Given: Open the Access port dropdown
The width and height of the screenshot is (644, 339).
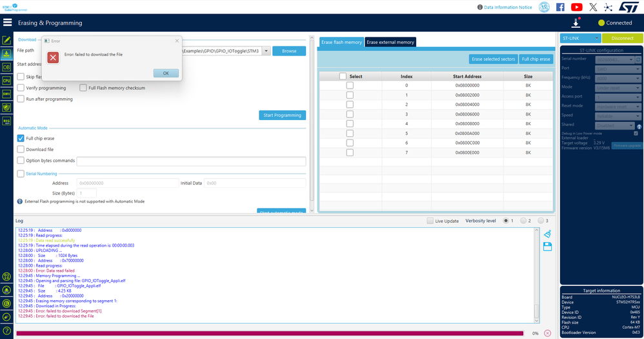Looking at the screenshot, I should [x=618, y=98].
